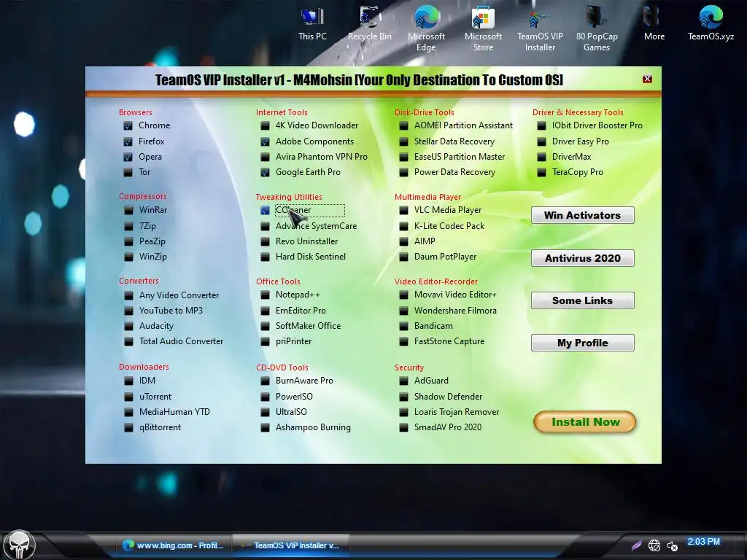Uncheck Google Earth Pro checkbox

pos(266,172)
